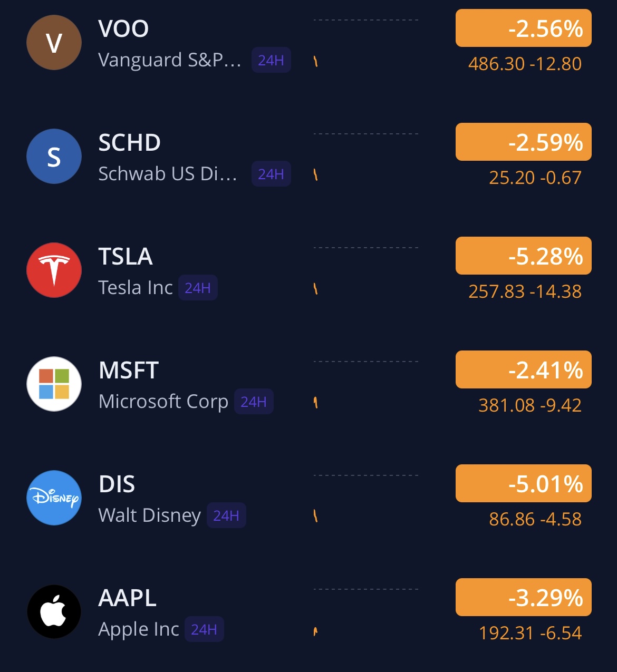Select the -2.41% badge for Microsoft
Viewport: 617px width, 672px height.
pyautogui.click(x=524, y=369)
